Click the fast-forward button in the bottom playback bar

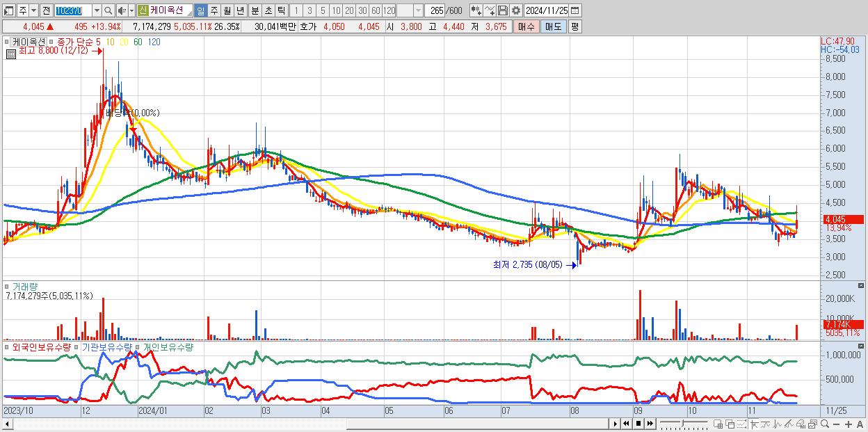pos(650,424)
